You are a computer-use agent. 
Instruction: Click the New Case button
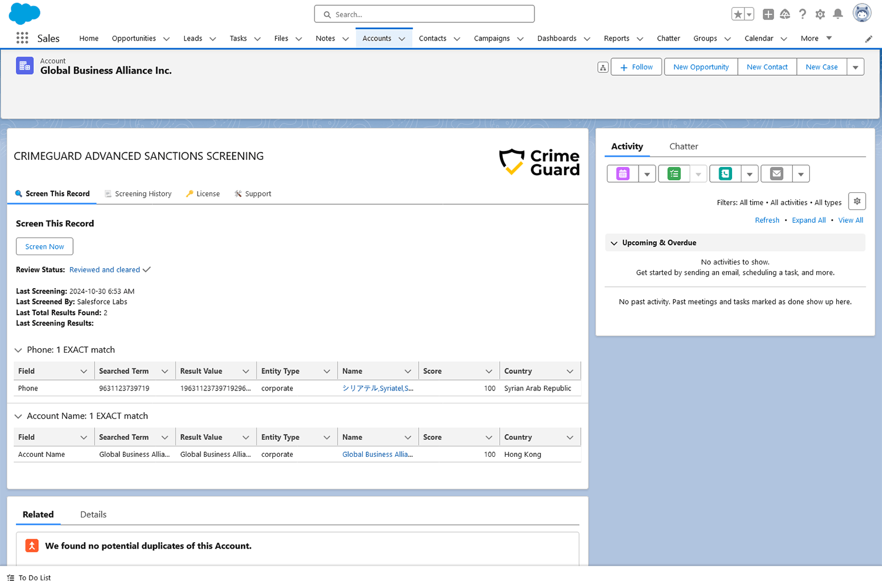click(x=821, y=67)
